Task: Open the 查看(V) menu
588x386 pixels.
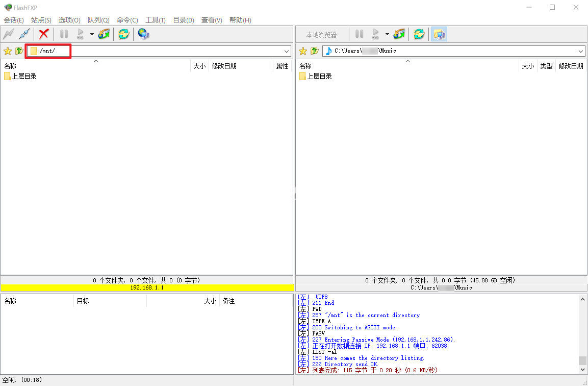Action: (x=212, y=20)
